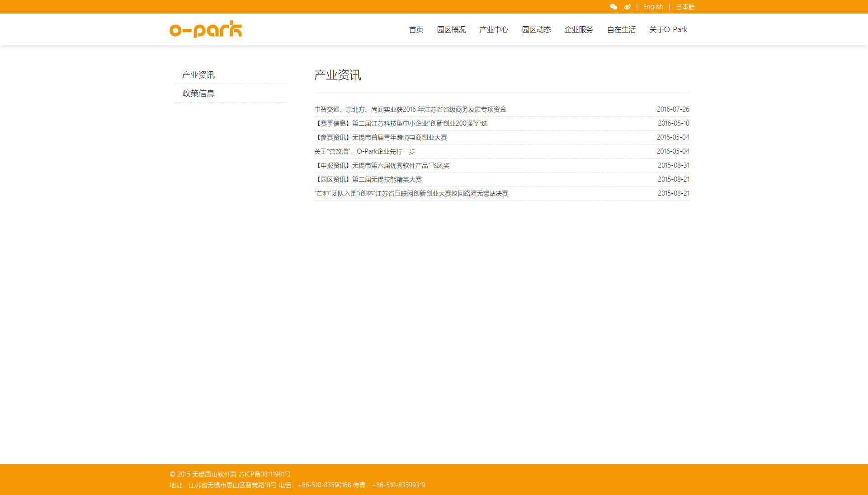The height and width of the screenshot is (495, 868).
Task: Click the Weibo icon in top bar
Action: (627, 7)
